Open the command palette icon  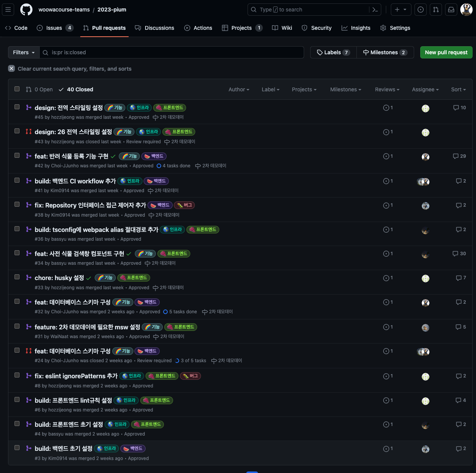(x=375, y=10)
